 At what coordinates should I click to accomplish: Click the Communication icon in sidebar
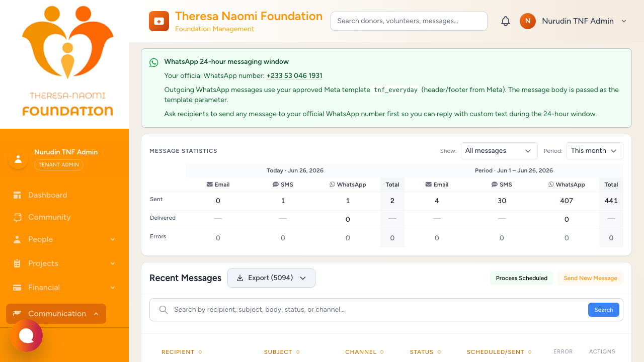pos(18,314)
